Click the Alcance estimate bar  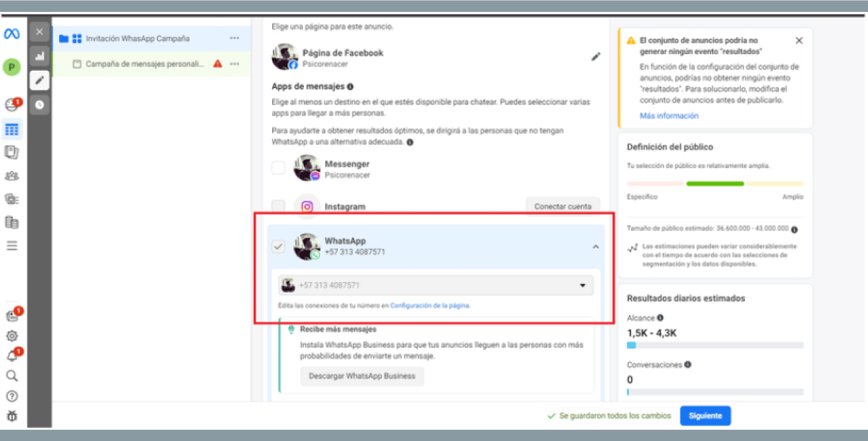pos(715,345)
